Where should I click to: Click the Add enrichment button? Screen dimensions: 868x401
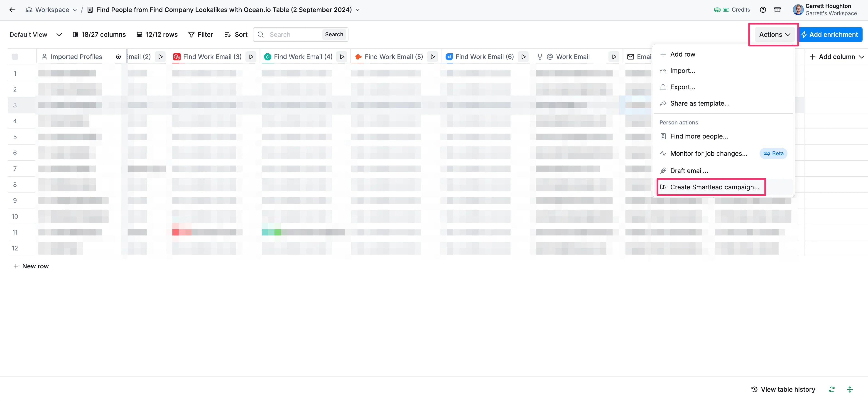[830, 34]
